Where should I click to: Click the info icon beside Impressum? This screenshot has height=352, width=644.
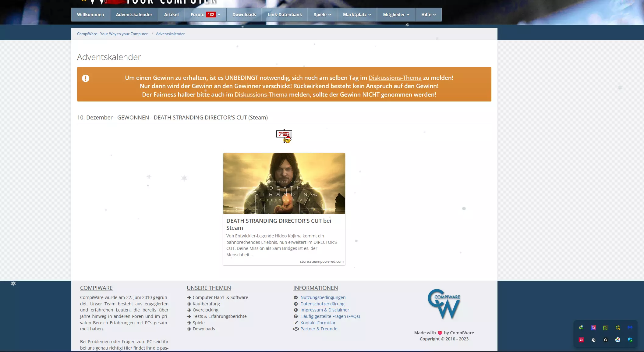[295, 310]
